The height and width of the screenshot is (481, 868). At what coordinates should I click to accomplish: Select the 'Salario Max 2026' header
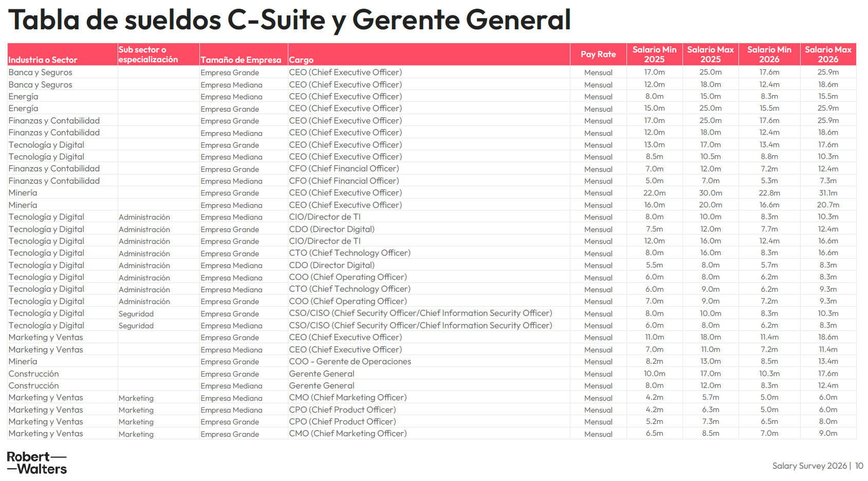828,54
